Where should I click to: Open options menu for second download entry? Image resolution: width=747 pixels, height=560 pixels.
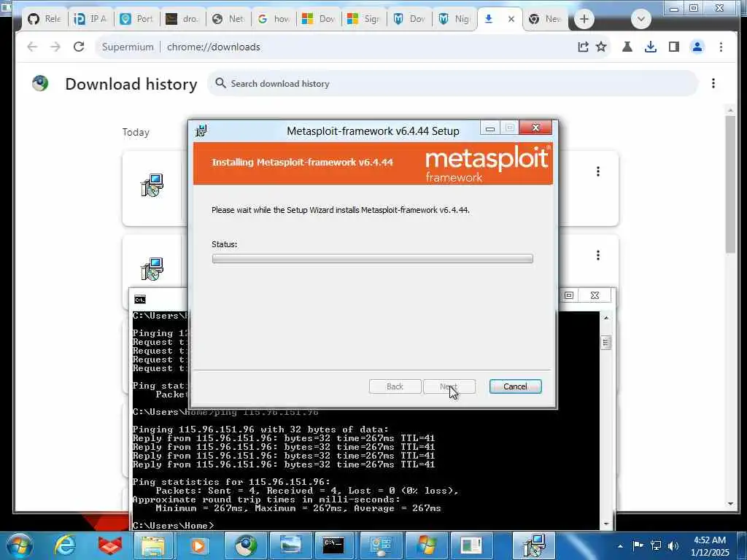pyautogui.click(x=598, y=255)
